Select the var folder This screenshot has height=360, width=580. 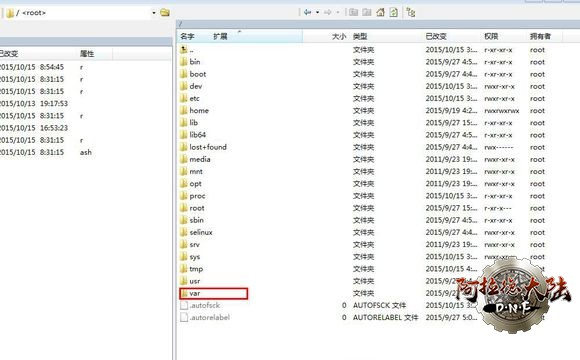[x=214, y=293]
